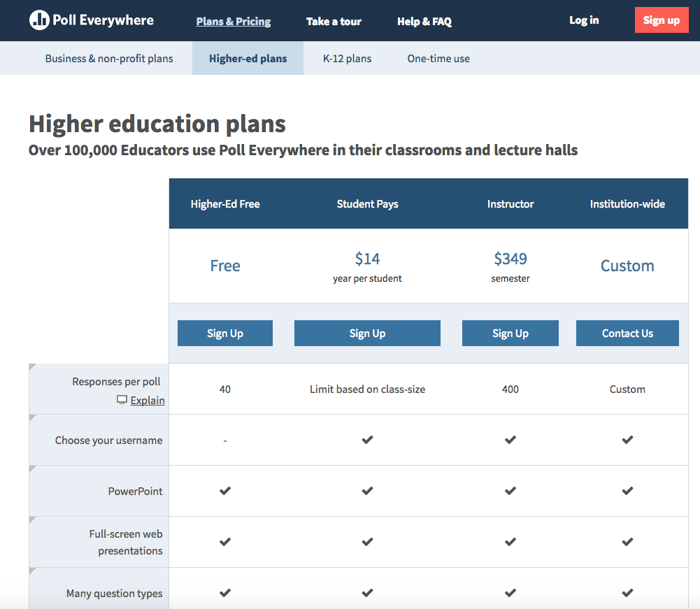The width and height of the screenshot is (700, 609).
Task: Click the monitor icon beside Explain
Action: [x=122, y=400]
